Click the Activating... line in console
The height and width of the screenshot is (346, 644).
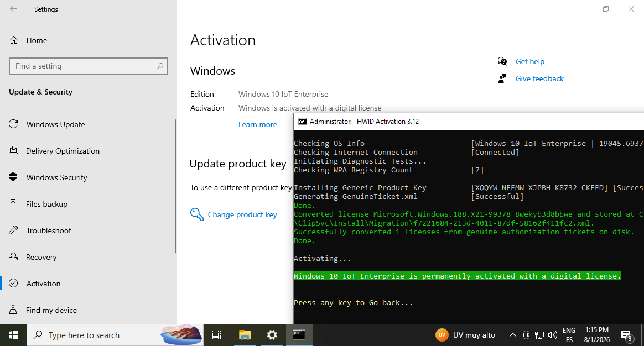click(323, 259)
